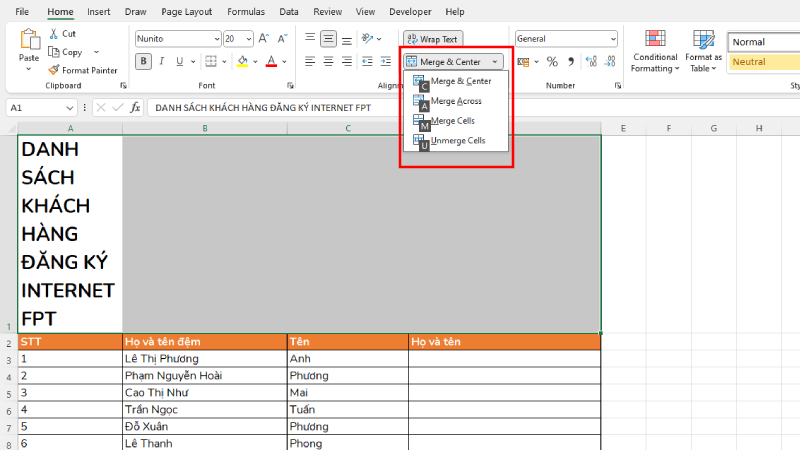This screenshot has width=800, height=450.
Task: Click cell containing Lê Thị Phương
Action: coord(204,358)
